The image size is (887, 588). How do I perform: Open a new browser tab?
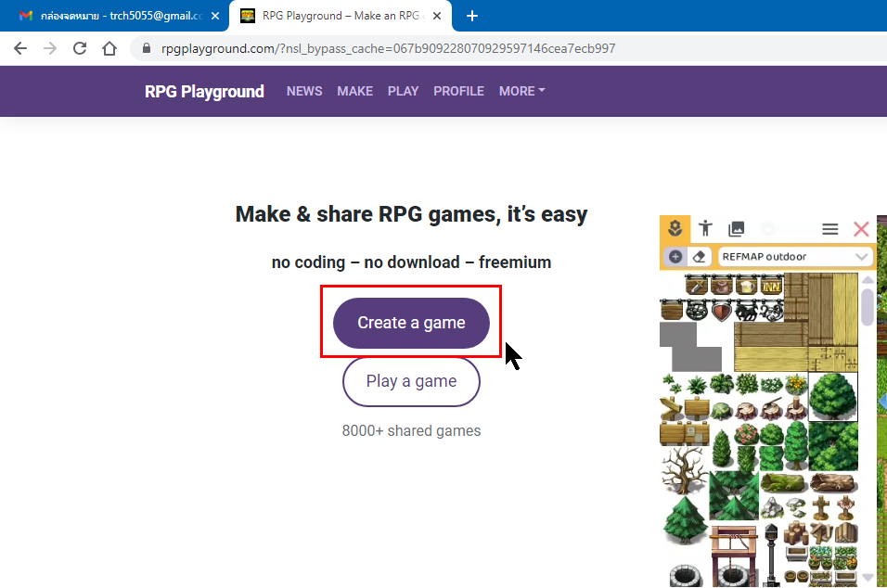tap(471, 16)
